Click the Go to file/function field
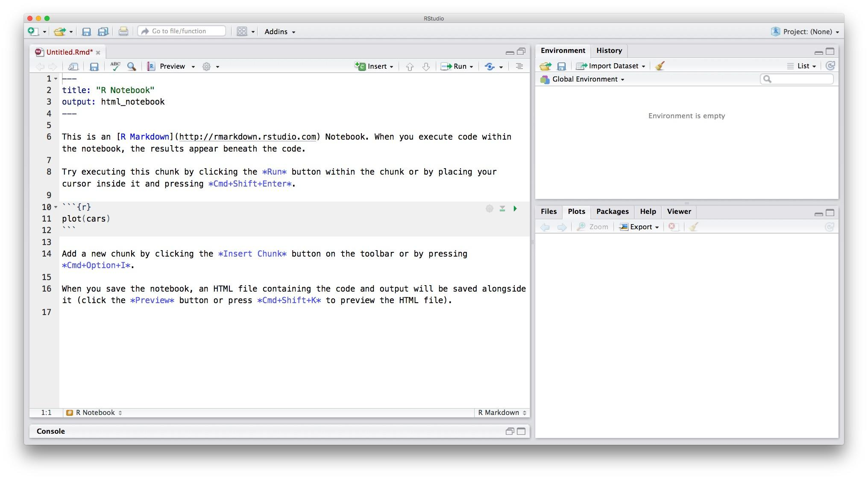Viewport: 868px width, 479px height. point(182,31)
